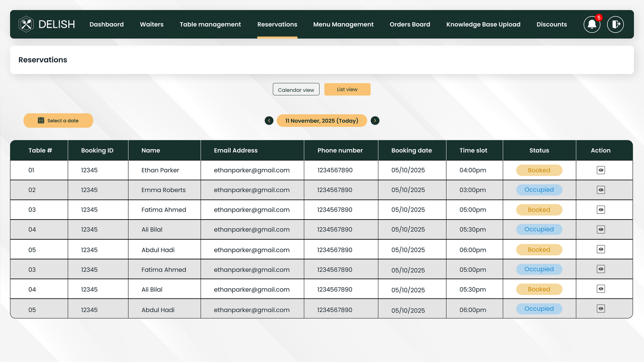Switch to List view
This screenshot has width=644, height=362.
tap(347, 89)
